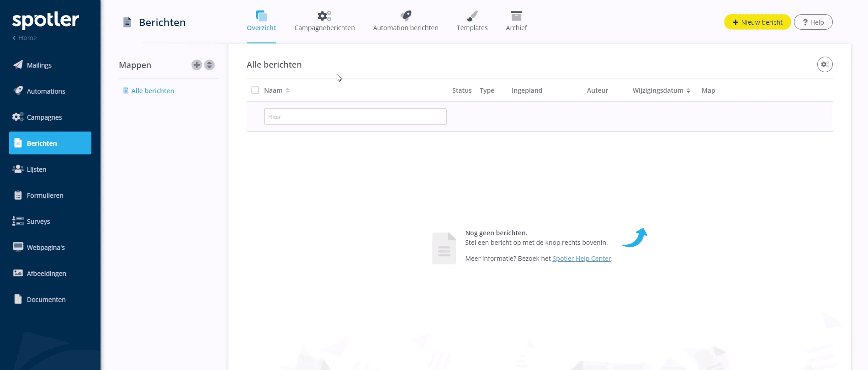This screenshot has height=370, width=868.
Task: Open Campagnes in the sidebar
Action: (50, 117)
